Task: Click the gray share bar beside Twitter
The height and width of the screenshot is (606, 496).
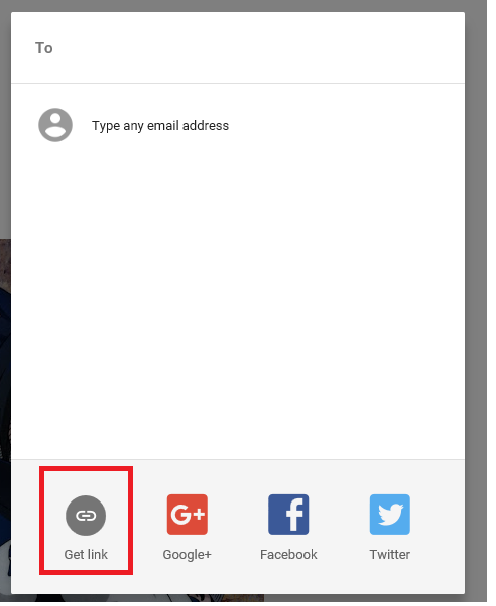Action: pyautogui.click(x=438, y=526)
